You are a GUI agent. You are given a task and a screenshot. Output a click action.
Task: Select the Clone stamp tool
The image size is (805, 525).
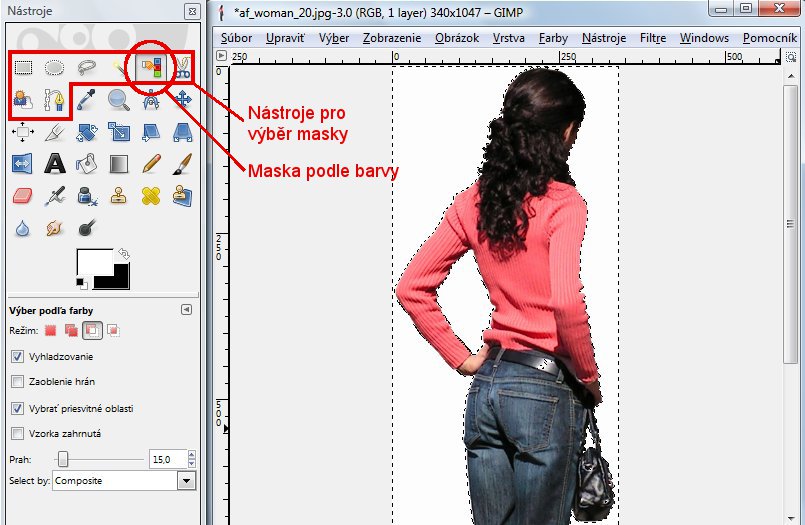coord(119,196)
